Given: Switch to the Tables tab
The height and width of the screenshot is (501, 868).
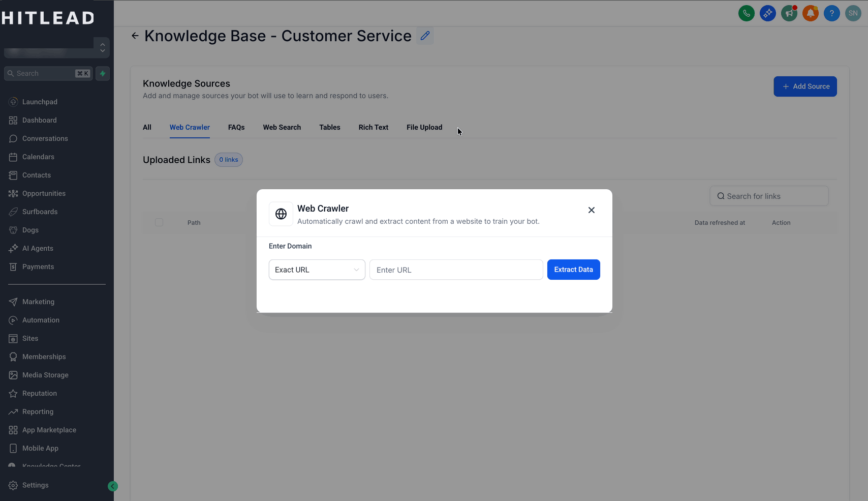Looking at the screenshot, I should [x=330, y=127].
